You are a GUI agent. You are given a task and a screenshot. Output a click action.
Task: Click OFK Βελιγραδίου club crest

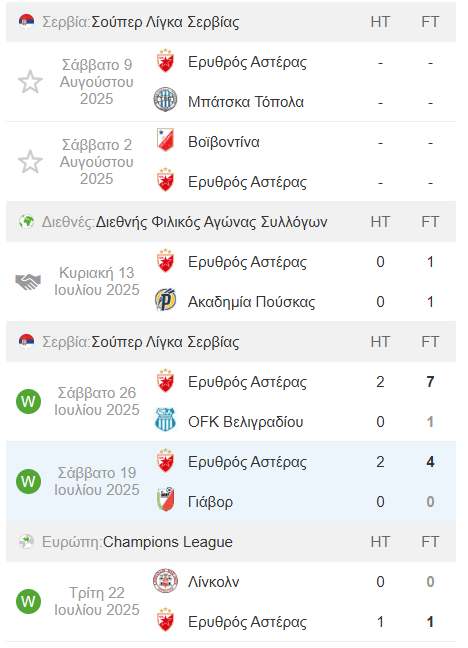pos(165,419)
